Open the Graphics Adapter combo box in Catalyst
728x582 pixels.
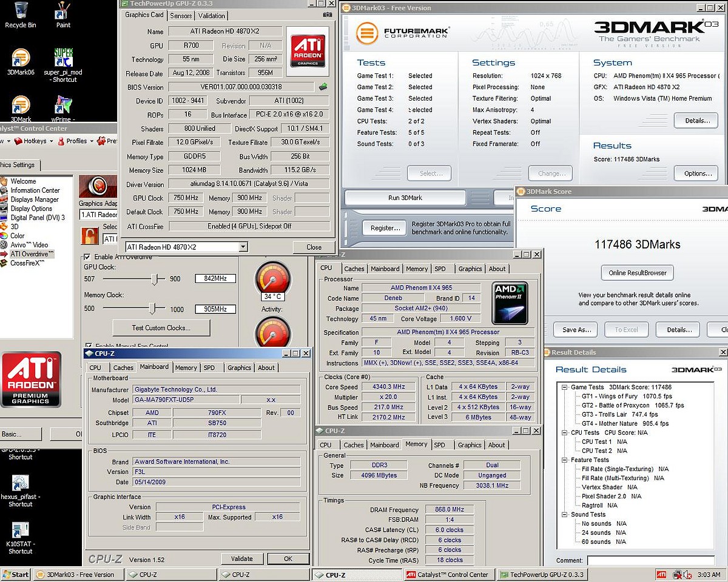(x=98, y=215)
